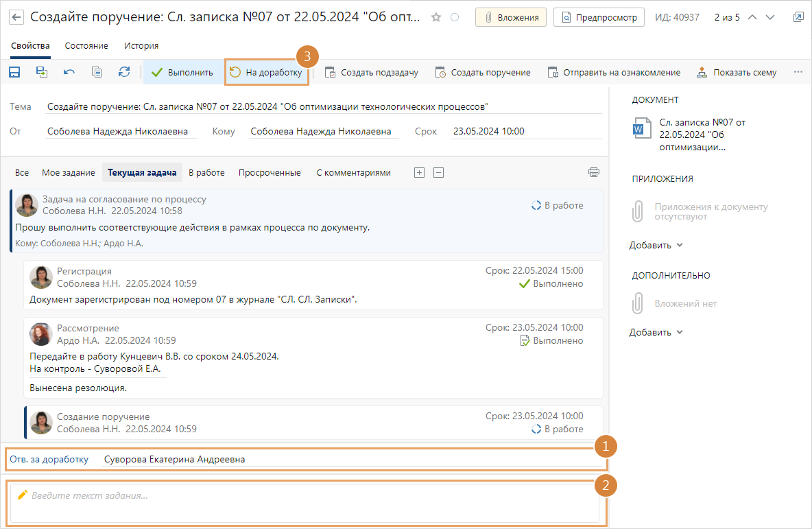Collapse all tasks with minus box icon

tap(438, 172)
